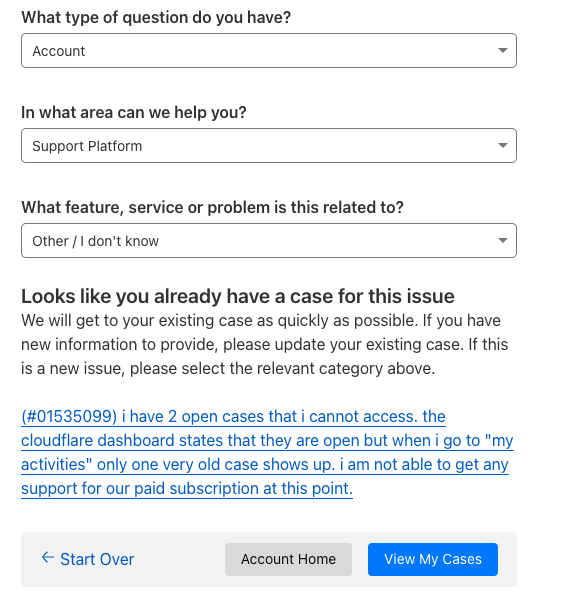Open the "Other / I don't know" feature dropdown
Screen dimensions: 564x606
(x=269, y=240)
